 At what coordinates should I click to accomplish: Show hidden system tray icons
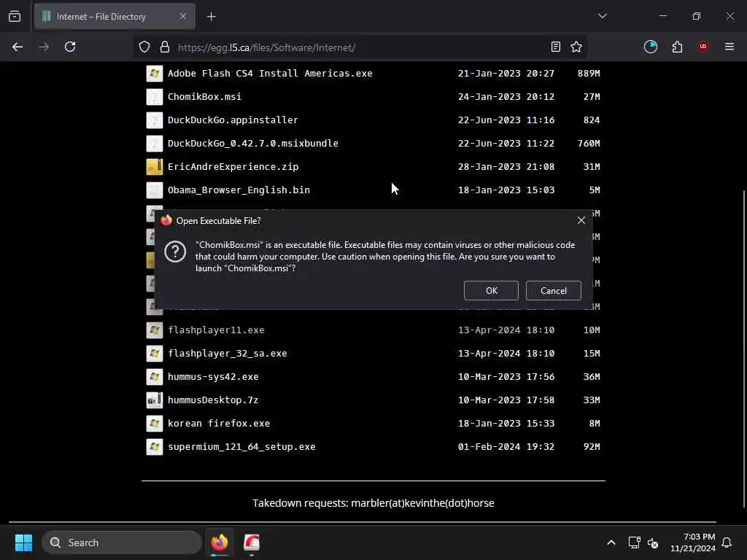[x=611, y=542]
